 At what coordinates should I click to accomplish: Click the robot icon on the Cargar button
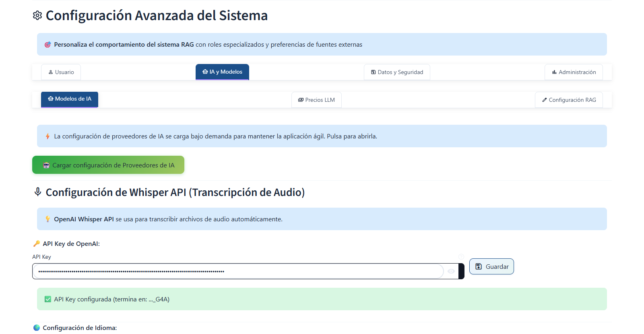coord(46,165)
